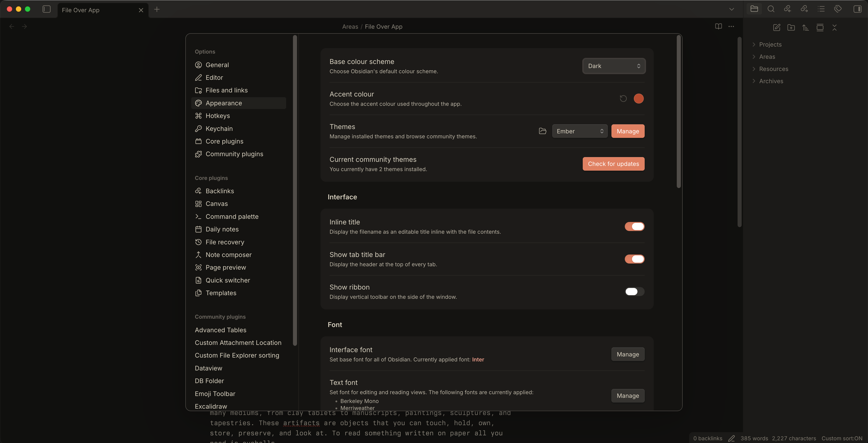Viewport: 868px width, 443px height.
Task: Navigate back with the left arrow
Action: point(12,26)
